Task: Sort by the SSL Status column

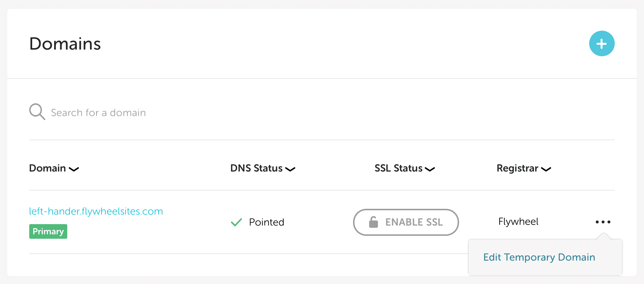Action: point(398,168)
